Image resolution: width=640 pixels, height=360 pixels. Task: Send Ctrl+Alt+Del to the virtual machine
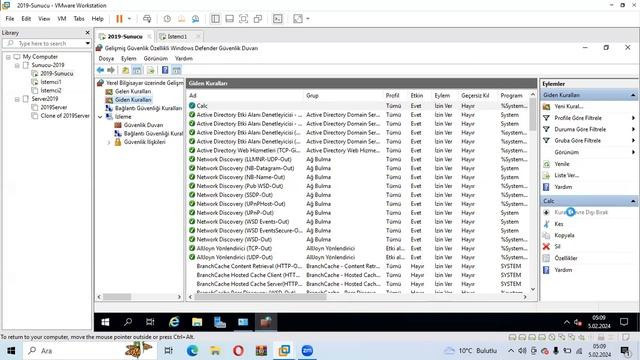(147, 19)
